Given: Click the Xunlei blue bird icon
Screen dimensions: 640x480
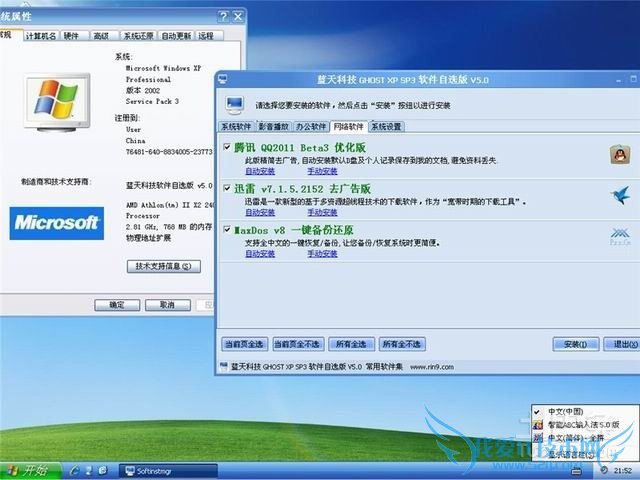Looking at the screenshot, I should click(620, 194).
